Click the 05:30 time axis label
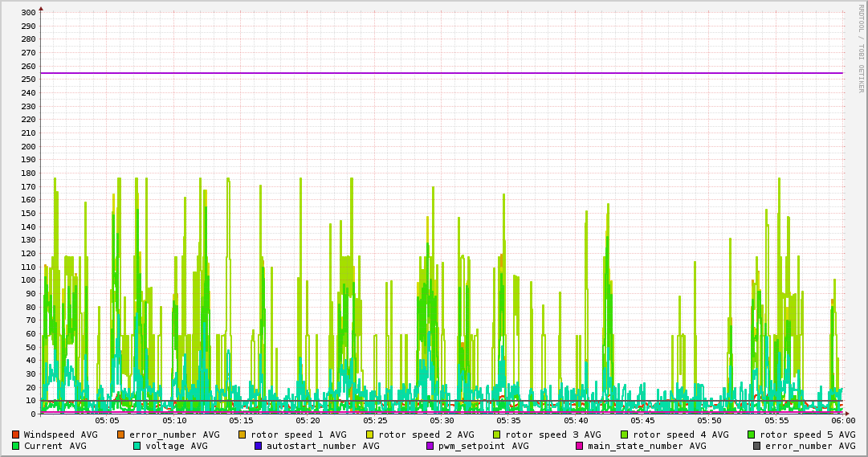The image size is (868, 457). point(442,420)
